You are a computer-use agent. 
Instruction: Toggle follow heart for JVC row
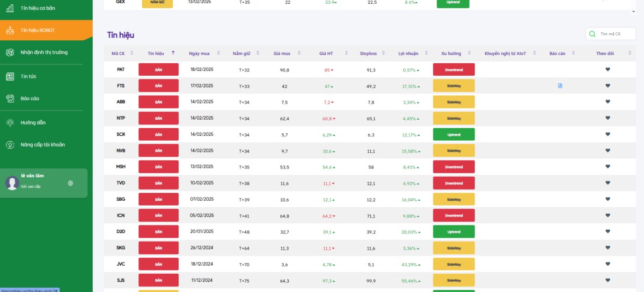[x=608, y=264]
